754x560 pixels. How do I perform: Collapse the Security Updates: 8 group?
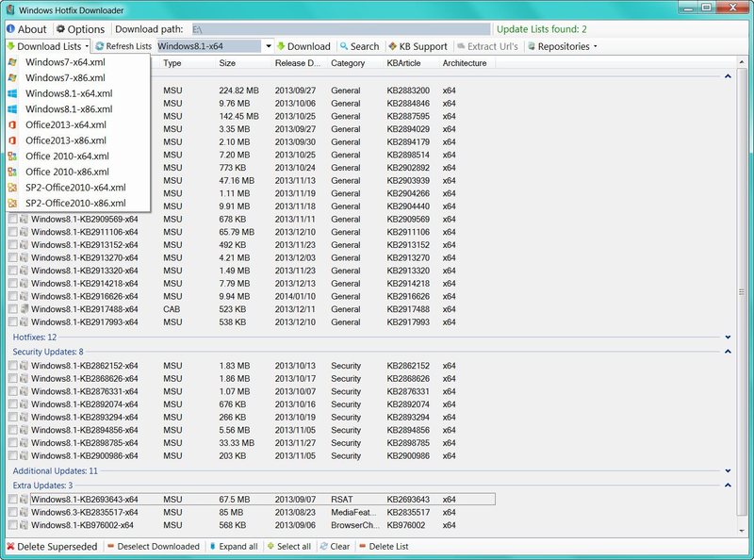(x=728, y=352)
